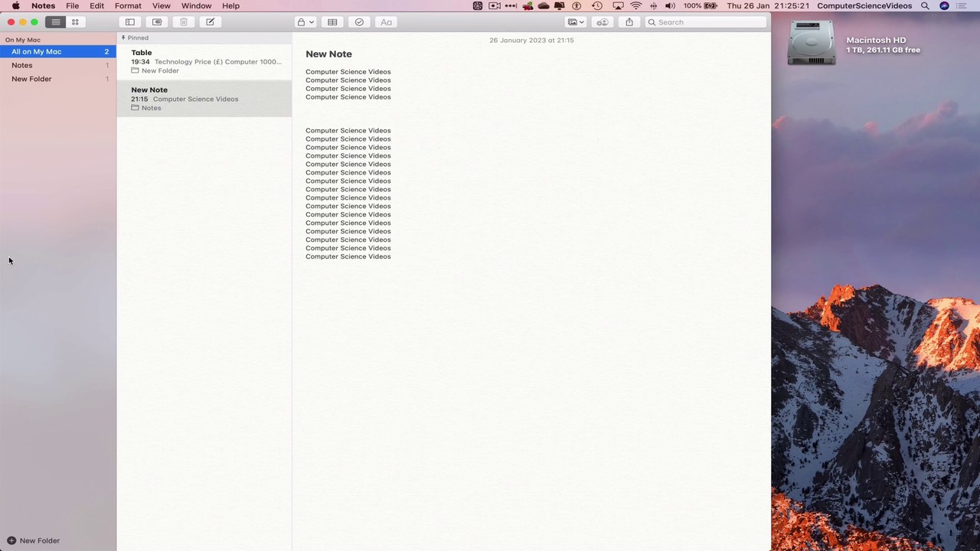
Task: Switch to gallery view in Notes toolbar
Action: [75, 22]
